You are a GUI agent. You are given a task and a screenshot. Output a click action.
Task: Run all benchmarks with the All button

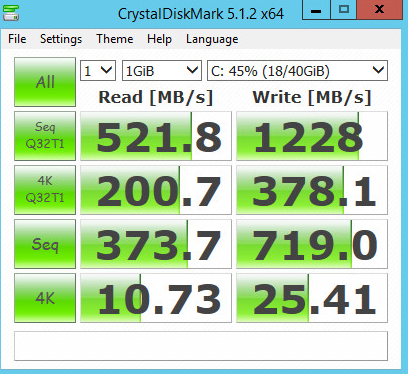point(45,82)
